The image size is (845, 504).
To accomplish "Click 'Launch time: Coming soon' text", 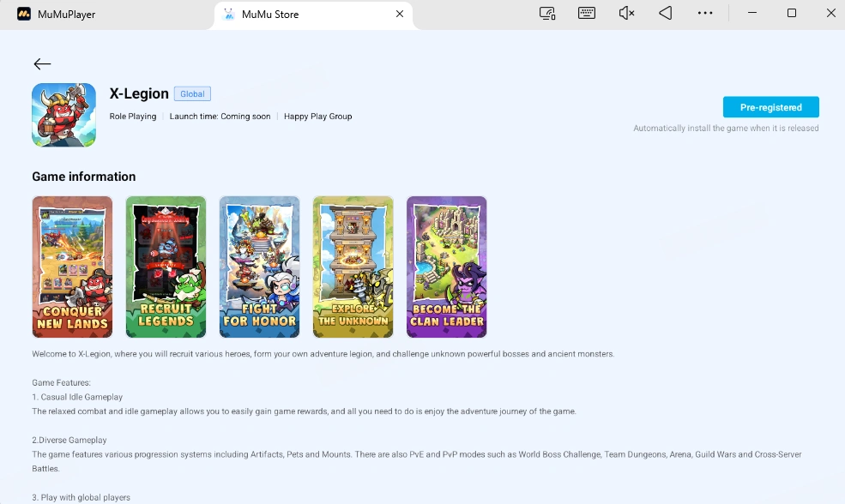I will [x=220, y=117].
